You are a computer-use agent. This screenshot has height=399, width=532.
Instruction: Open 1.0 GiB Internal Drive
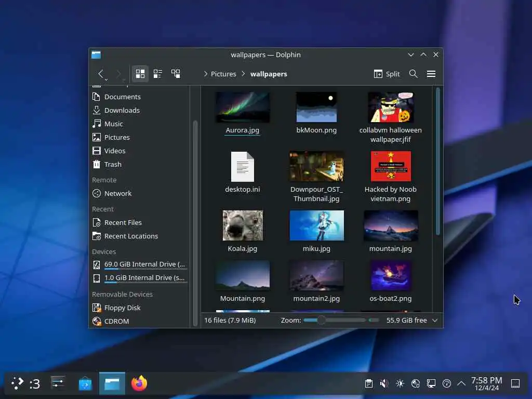(x=140, y=278)
